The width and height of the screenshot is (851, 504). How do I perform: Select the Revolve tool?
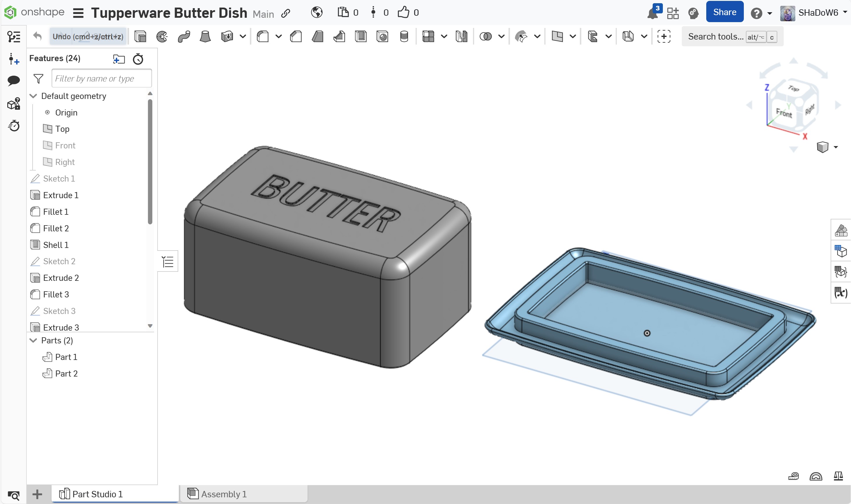[x=162, y=36]
